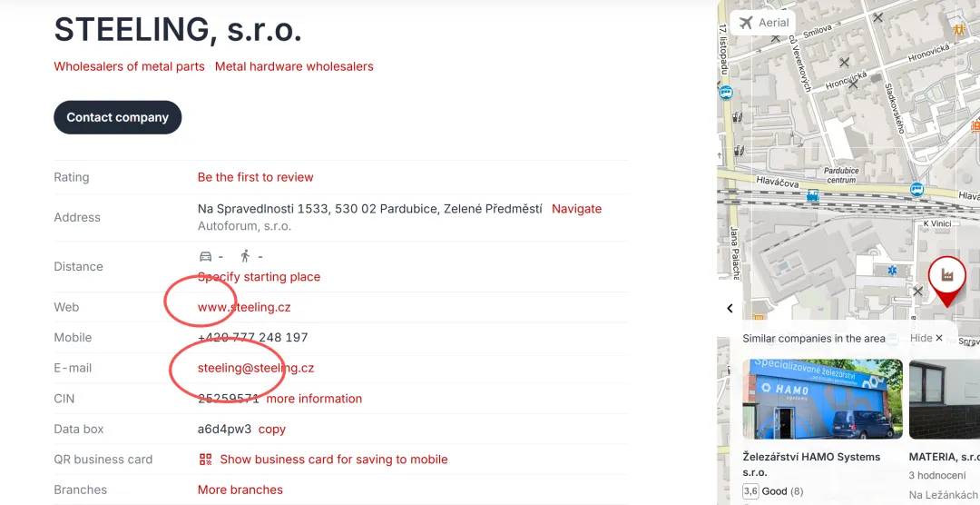
Task: Click the blue medical star icon on map
Action: coord(893,271)
